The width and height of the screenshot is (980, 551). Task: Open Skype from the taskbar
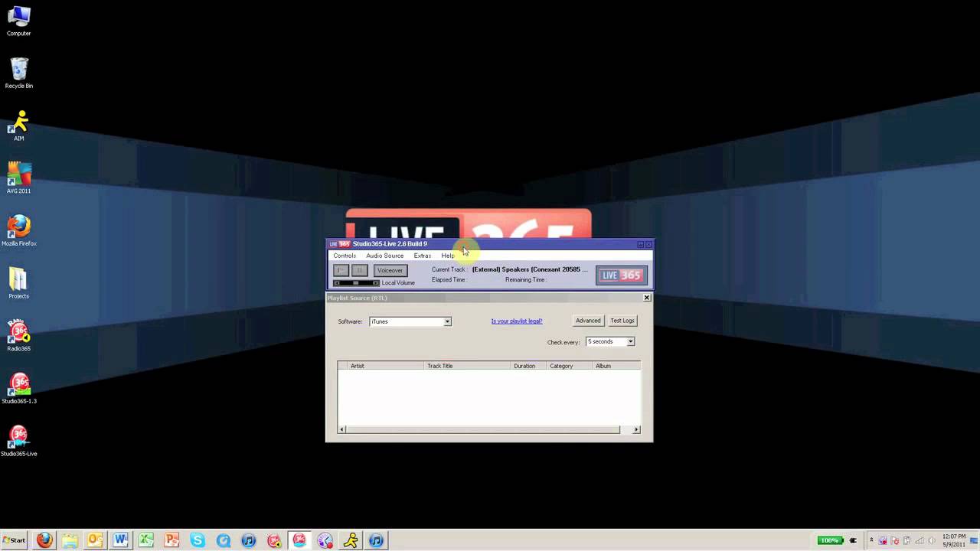(197, 540)
